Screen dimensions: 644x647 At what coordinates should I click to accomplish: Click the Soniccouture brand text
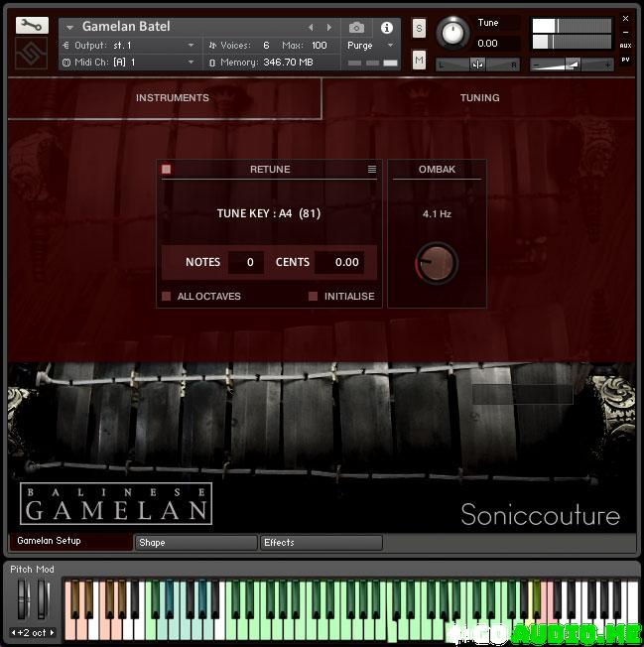(540, 515)
